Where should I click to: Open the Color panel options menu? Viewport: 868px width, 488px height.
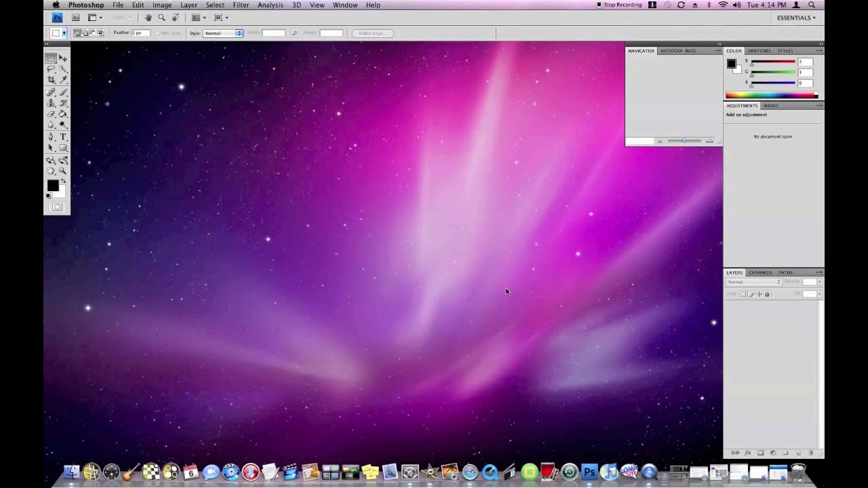pos(819,51)
